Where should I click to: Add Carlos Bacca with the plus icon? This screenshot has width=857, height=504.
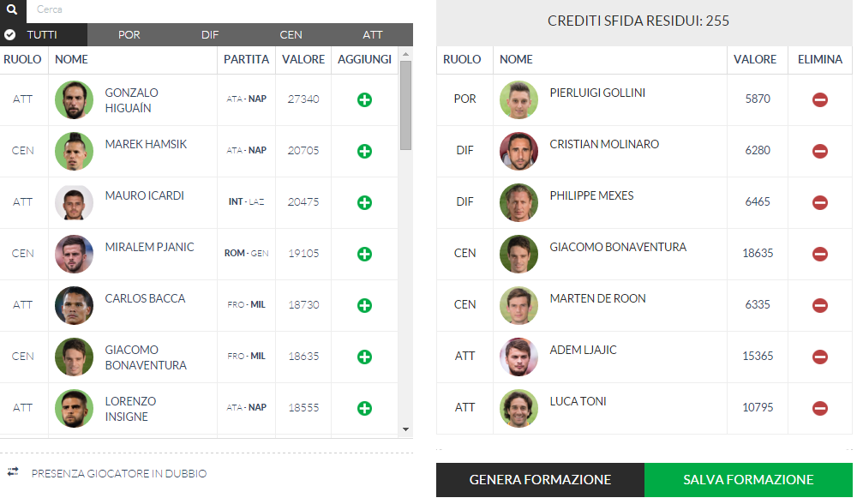[364, 305]
